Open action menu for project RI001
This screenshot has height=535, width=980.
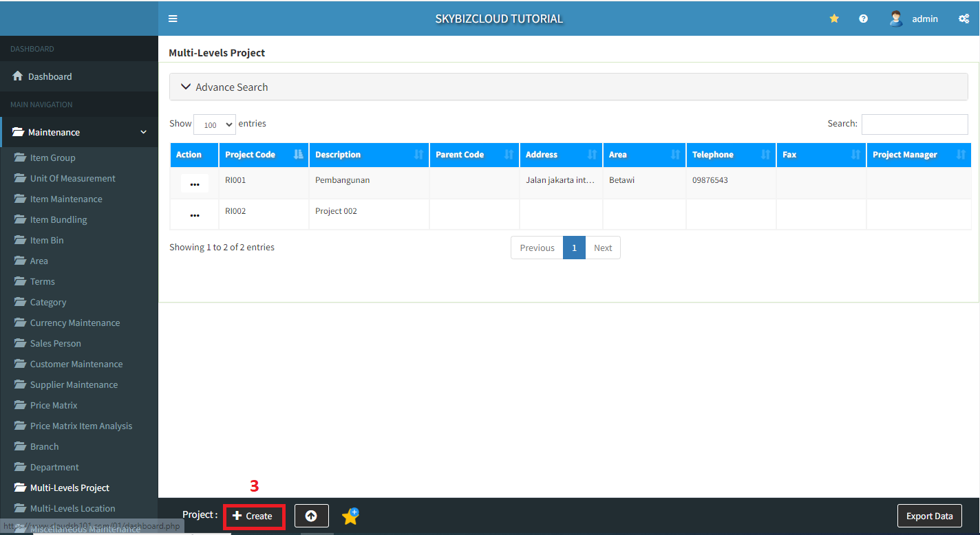[x=194, y=184]
